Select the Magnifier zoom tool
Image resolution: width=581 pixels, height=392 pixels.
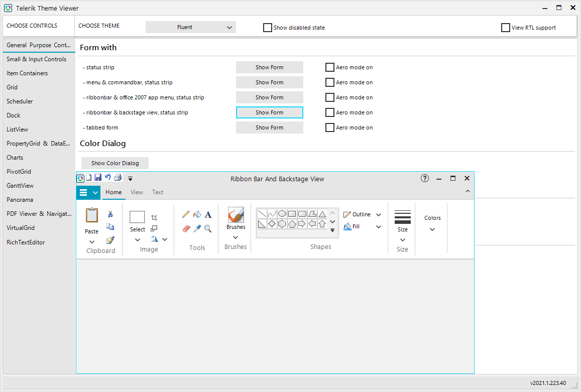point(208,229)
